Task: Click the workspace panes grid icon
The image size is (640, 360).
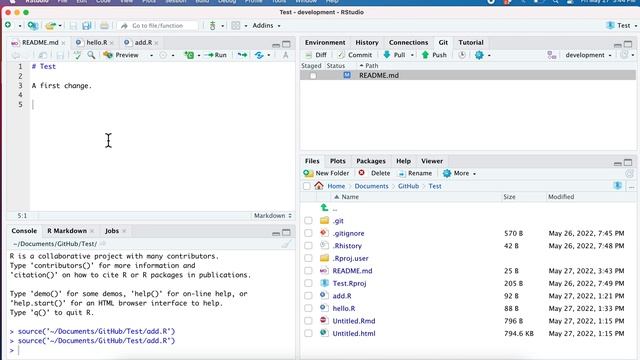Action: point(236,25)
